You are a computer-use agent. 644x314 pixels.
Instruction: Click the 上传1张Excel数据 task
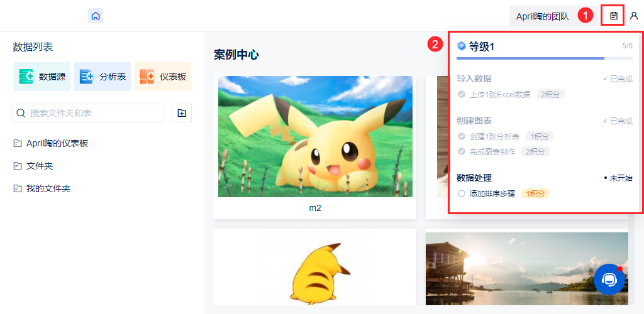coord(500,95)
